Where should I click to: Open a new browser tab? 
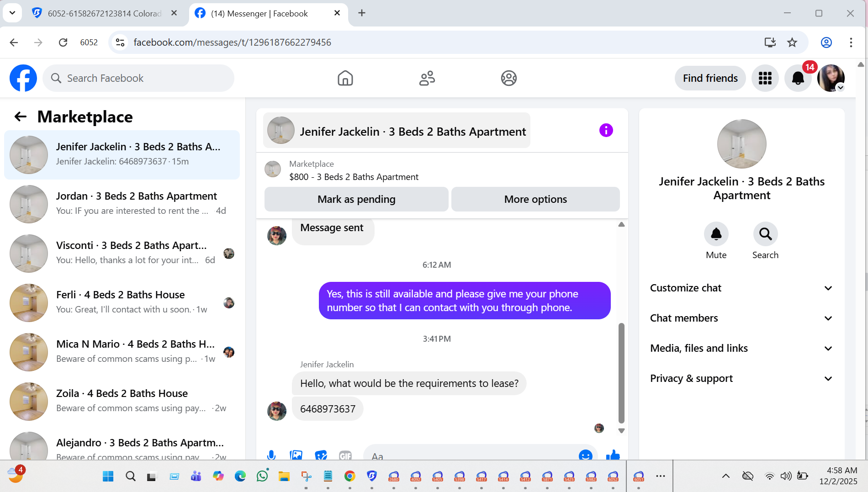[x=362, y=13]
